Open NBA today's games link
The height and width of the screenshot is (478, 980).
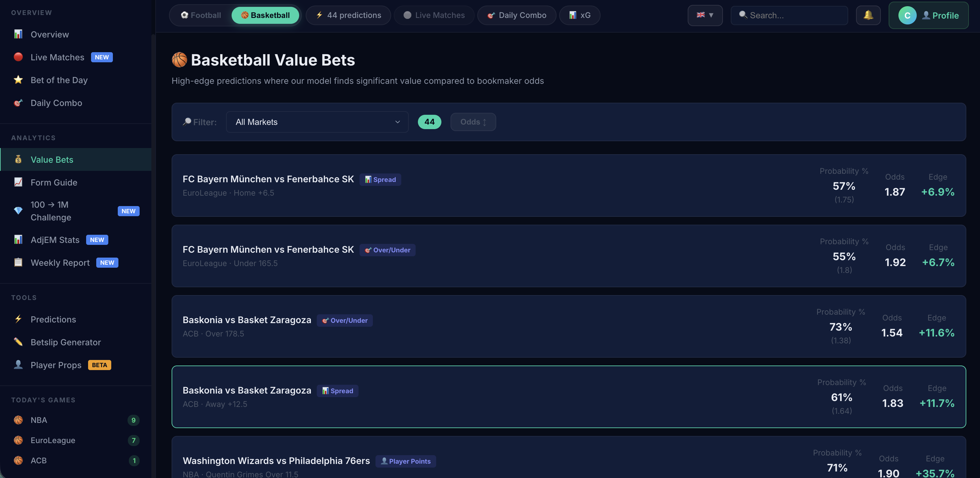coord(38,420)
